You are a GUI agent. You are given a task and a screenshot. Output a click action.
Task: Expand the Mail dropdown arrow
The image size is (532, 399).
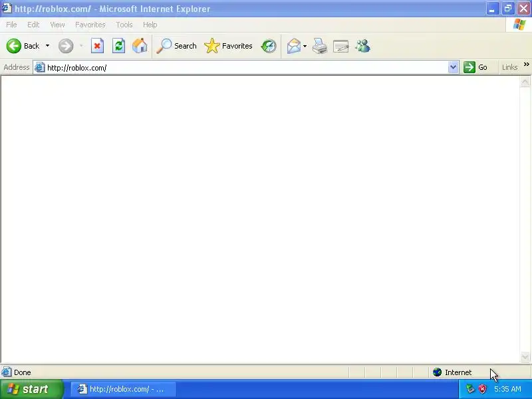coord(305,46)
